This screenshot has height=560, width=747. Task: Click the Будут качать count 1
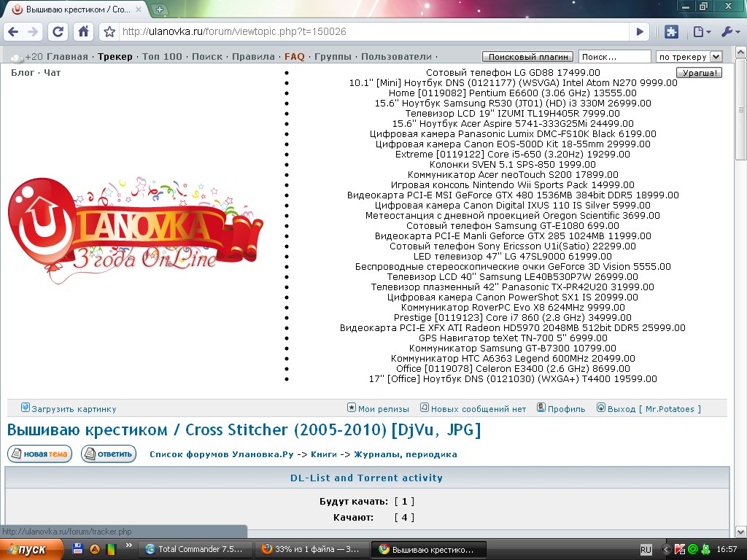coord(404,502)
